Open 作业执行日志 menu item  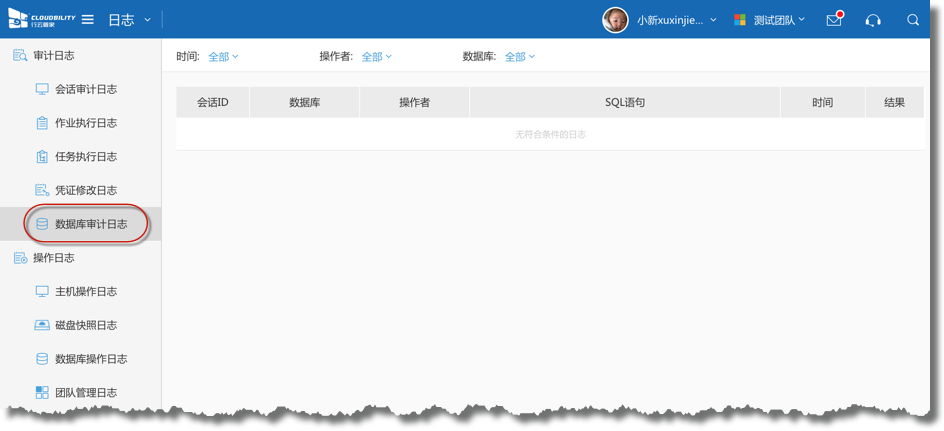[x=86, y=123]
